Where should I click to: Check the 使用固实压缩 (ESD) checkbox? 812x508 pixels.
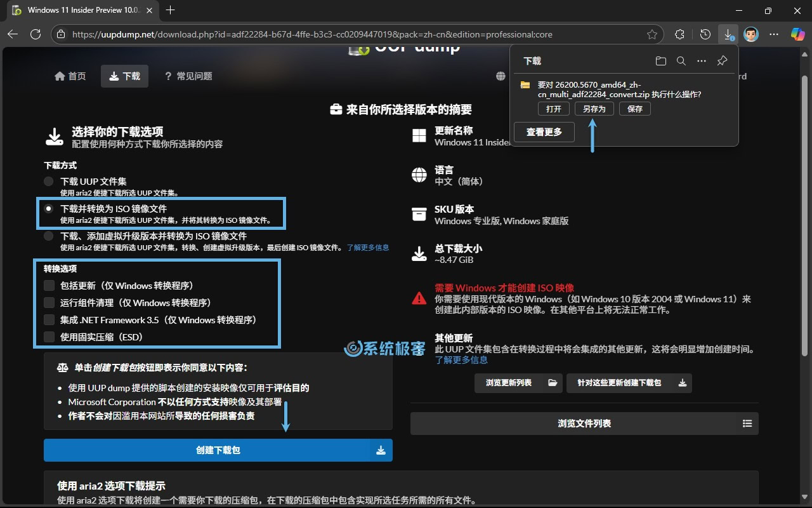(x=49, y=337)
